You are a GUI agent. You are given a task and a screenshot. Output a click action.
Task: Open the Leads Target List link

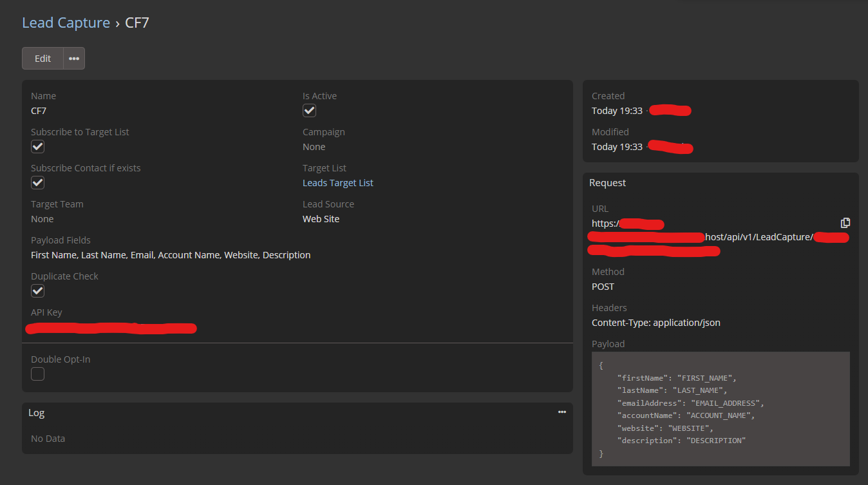click(x=338, y=183)
